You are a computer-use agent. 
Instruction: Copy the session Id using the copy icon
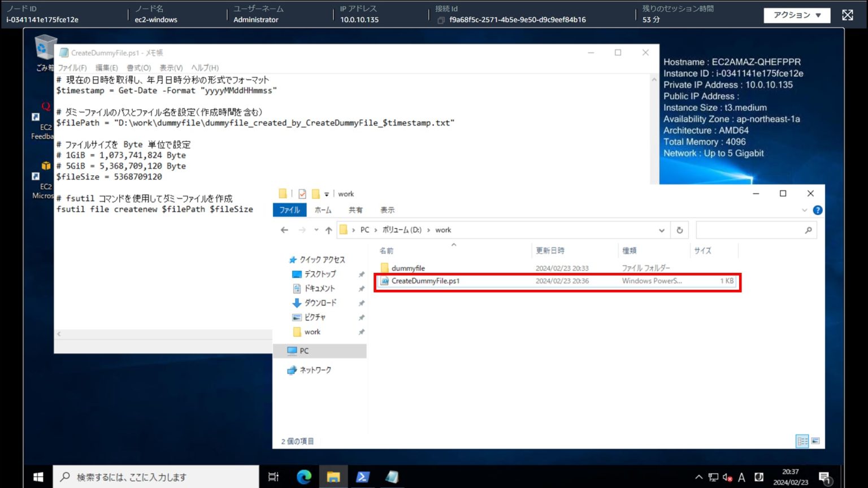tap(440, 19)
